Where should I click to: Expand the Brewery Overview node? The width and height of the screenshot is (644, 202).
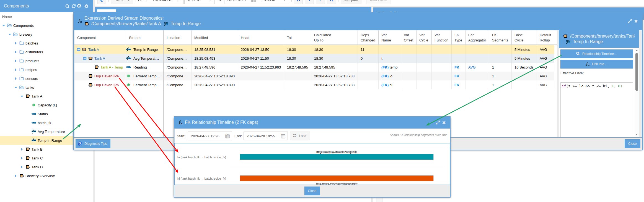[16, 176]
